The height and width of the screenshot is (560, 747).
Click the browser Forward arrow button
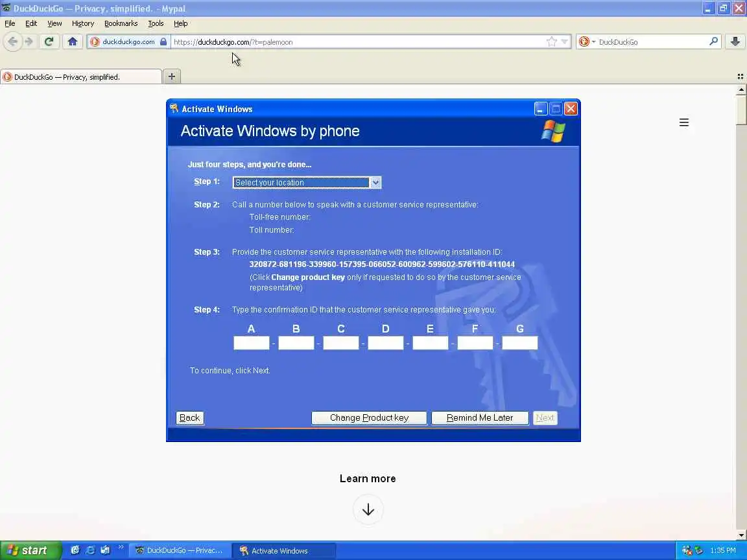pos(29,42)
